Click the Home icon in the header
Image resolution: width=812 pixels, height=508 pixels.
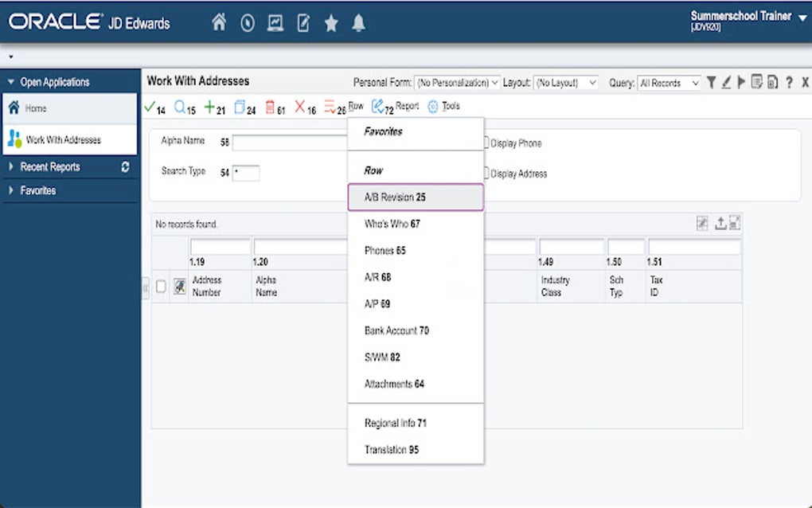point(219,23)
